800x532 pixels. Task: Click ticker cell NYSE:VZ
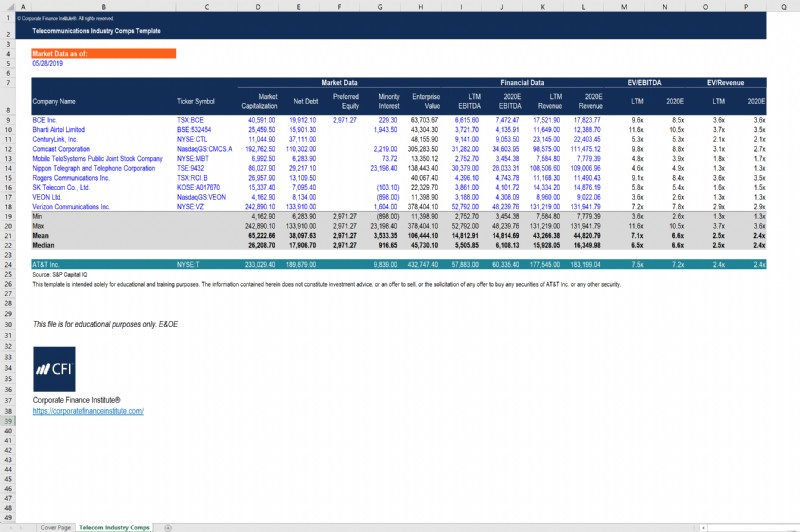(190, 207)
